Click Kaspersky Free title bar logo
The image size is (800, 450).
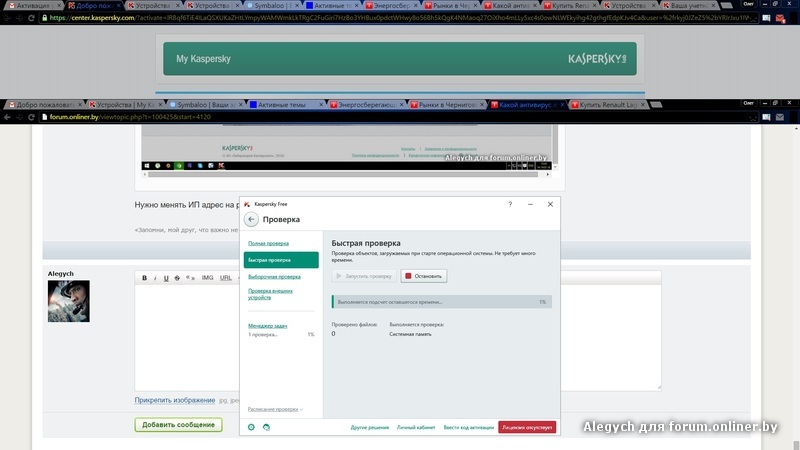click(247, 204)
